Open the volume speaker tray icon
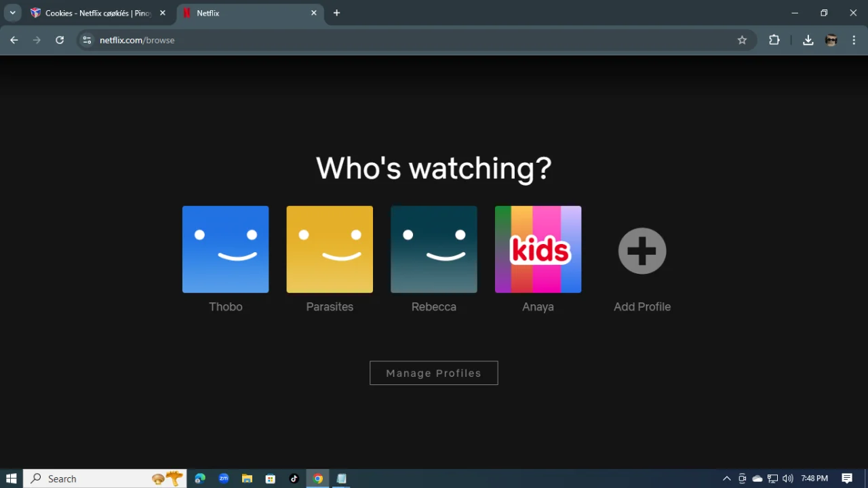Viewport: 868px width, 488px height. (787, 479)
